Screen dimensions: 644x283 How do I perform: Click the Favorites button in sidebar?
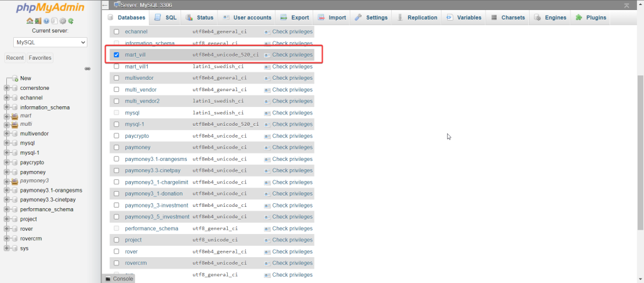(x=40, y=58)
